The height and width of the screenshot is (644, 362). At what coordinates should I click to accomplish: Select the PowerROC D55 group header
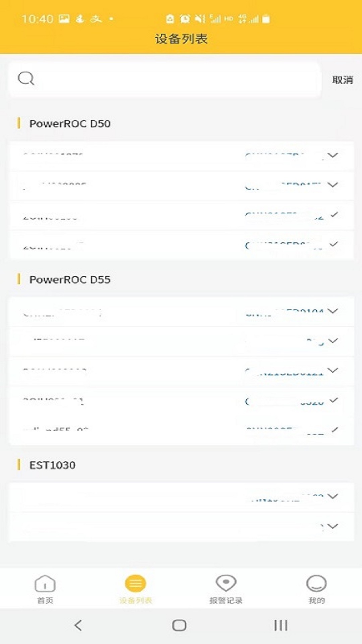click(70, 279)
